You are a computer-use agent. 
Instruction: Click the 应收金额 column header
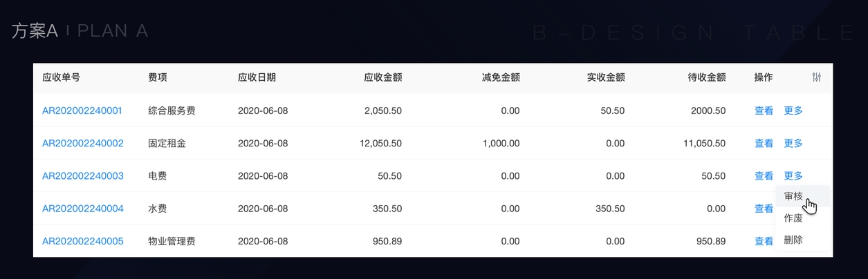(x=382, y=77)
